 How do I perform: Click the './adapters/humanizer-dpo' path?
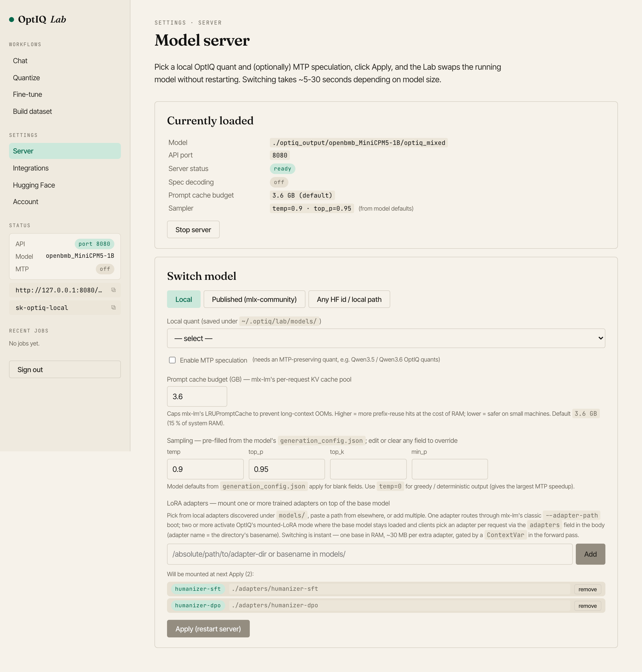(x=275, y=606)
